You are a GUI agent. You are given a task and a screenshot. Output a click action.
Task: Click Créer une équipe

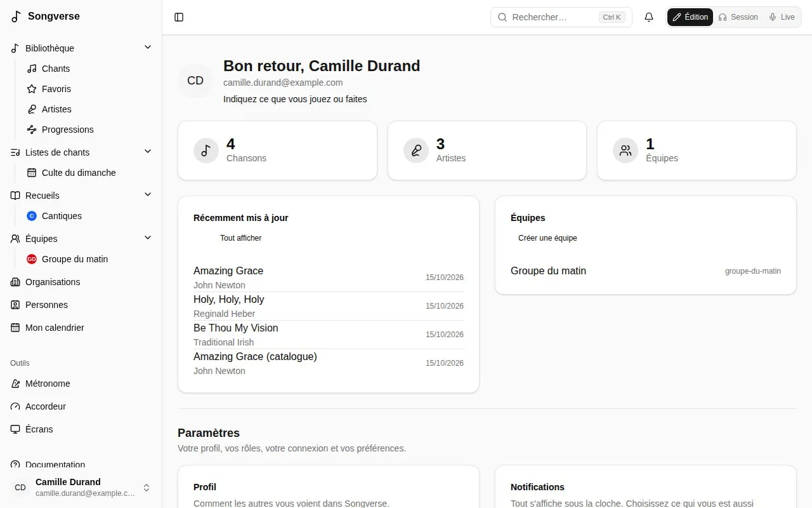click(547, 238)
